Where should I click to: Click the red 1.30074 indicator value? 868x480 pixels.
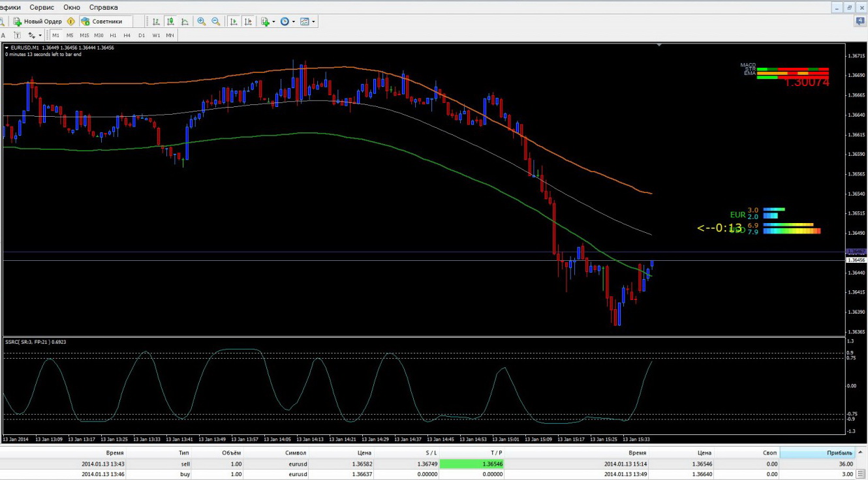[x=806, y=82]
